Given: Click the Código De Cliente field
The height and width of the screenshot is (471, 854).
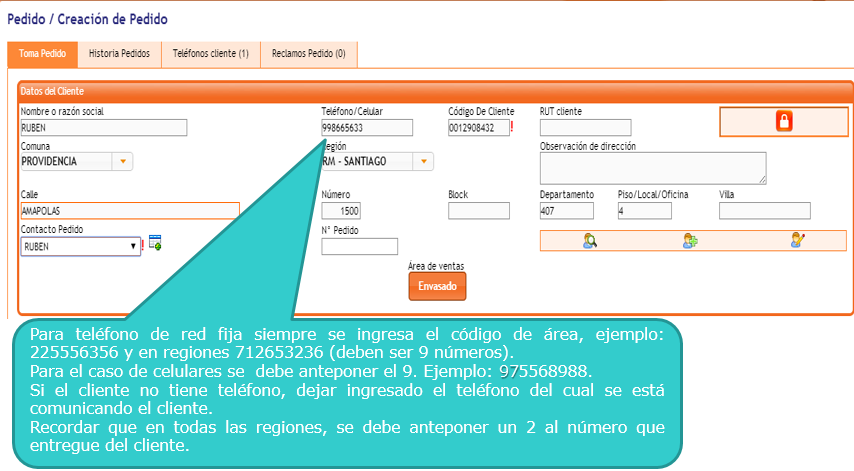Looking at the screenshot, I should click(x=479, y=128).
